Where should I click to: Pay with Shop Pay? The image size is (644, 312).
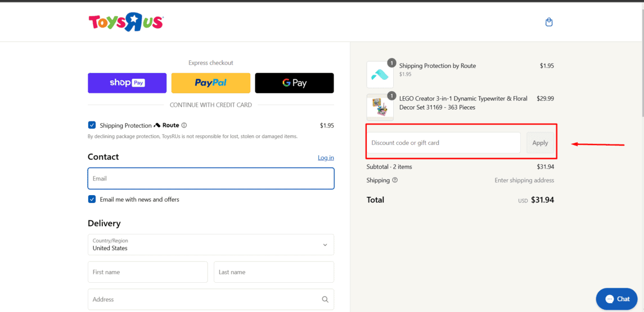[x=127, y=83]
